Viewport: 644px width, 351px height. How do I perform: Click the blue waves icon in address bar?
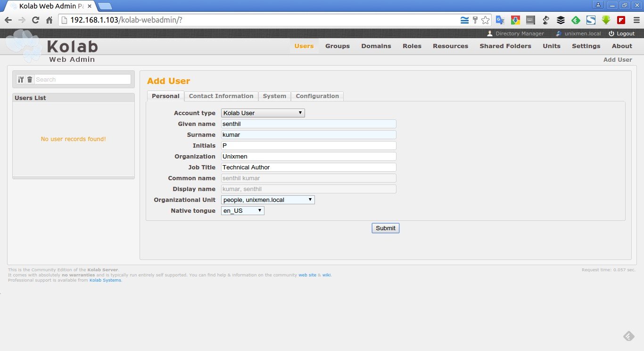pos(464,20)
